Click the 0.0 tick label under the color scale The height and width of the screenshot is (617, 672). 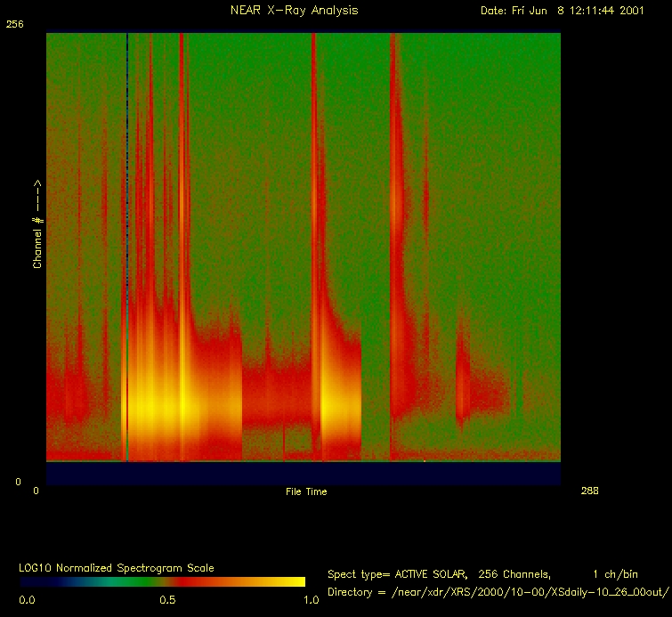point(28,600)
